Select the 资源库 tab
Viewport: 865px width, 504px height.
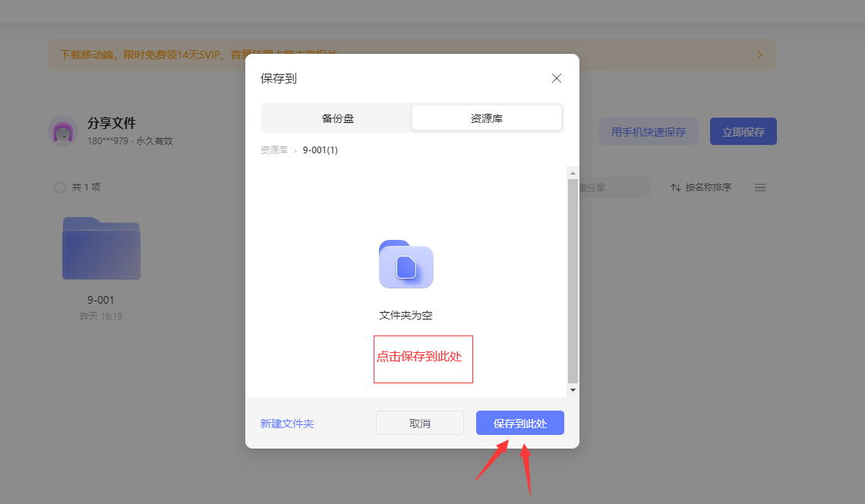pos(486,118)
